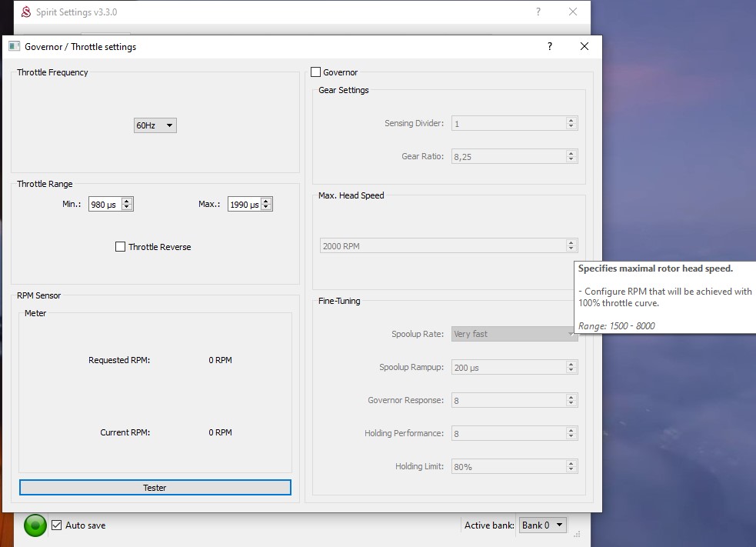756x547 pixels.
Task: Click the Spirit Settings logo icon
Action: click(x=25, y=12)
